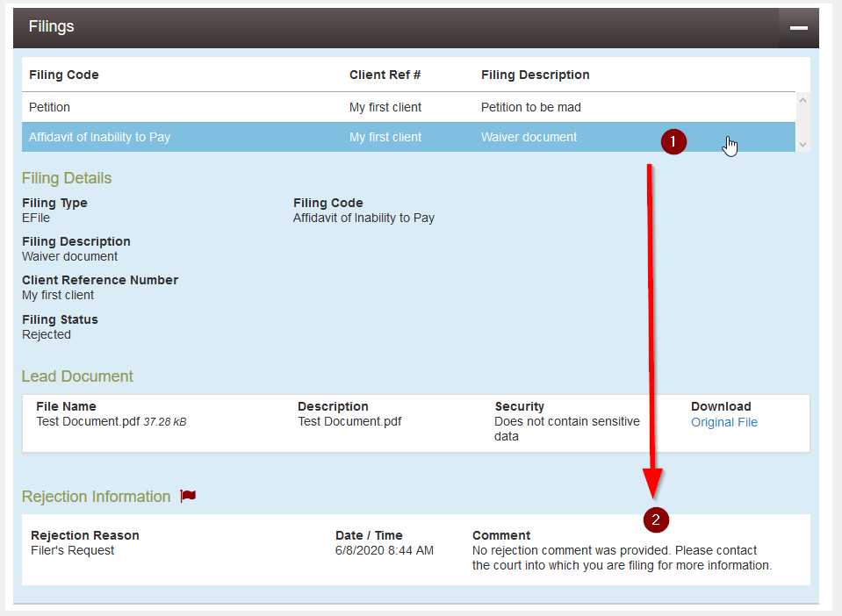Screen dimensions: 842x616
Task: Click the Security column label
Action: pos(519,406)
